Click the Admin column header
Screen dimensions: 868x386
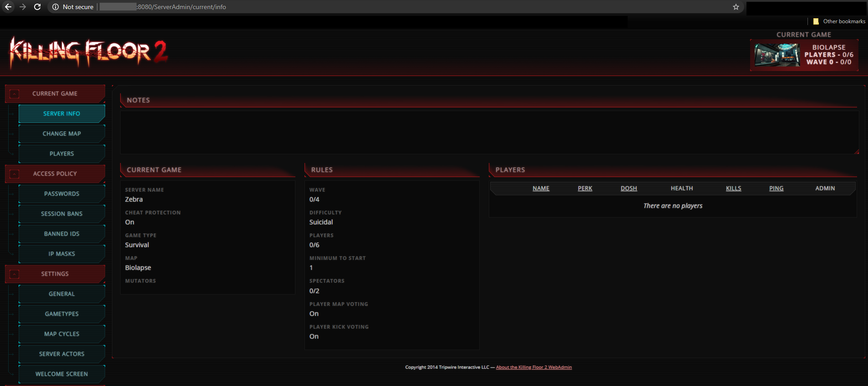pyautogui.click(x=825, y=188)
